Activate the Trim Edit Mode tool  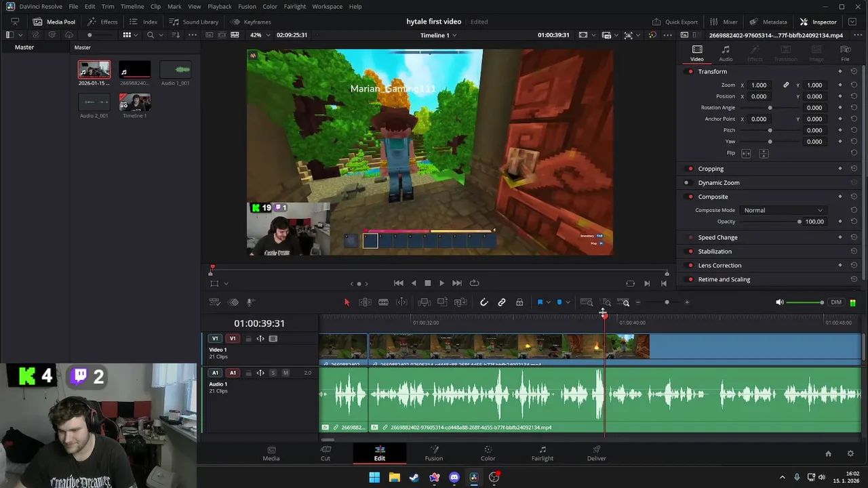[x=365, y=302]
